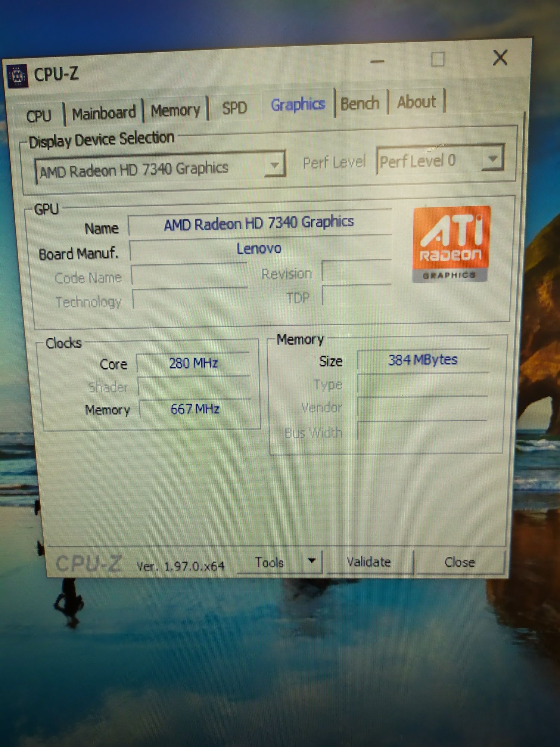Click the empty Shader clock field

(x=194, y=386)
